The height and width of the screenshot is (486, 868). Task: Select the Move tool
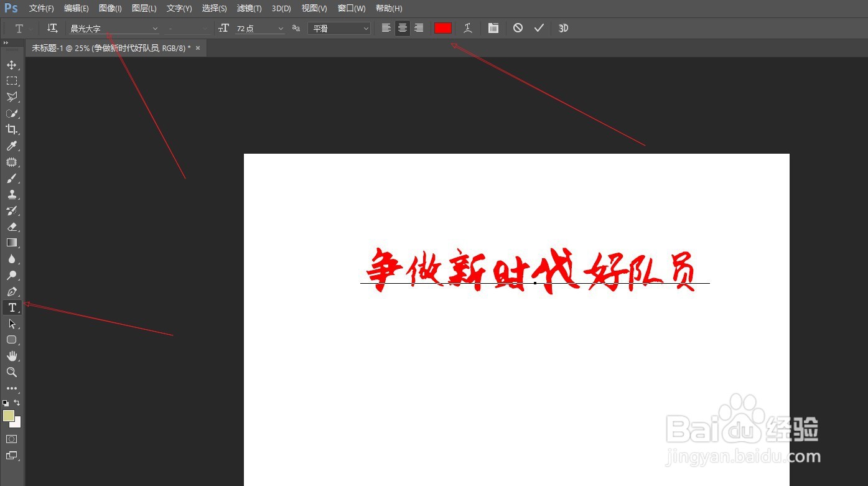point(11,64)
